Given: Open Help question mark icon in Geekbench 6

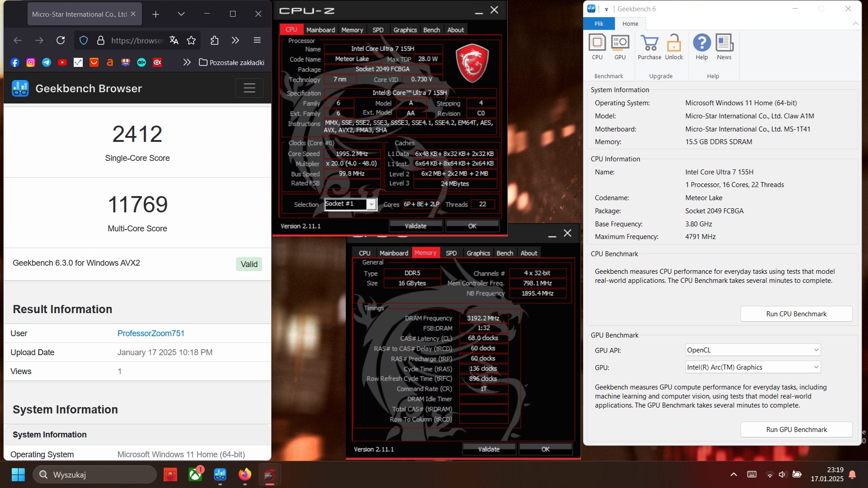Looking at the screenshot, I should pyautogui.click(x=702, y=47).
